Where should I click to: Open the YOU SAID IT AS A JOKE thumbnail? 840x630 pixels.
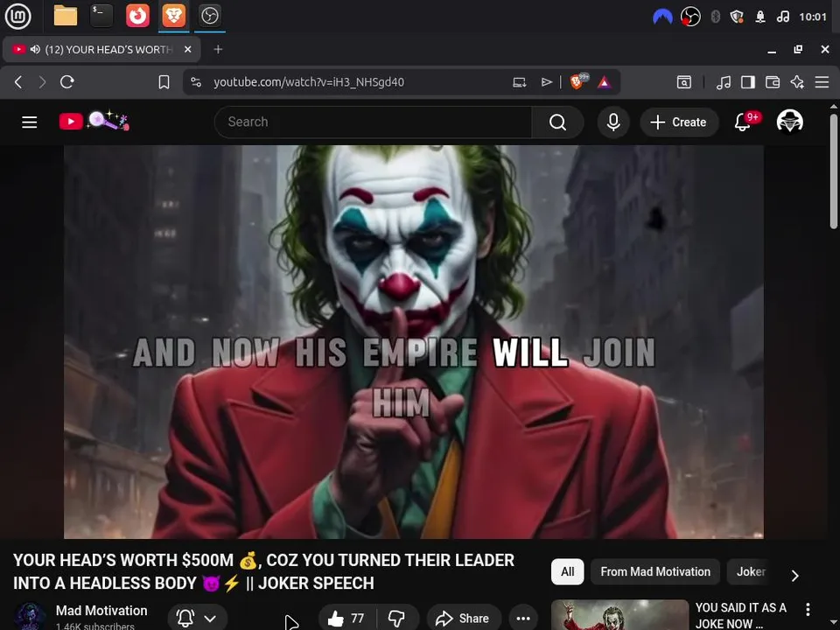[619, 615]
